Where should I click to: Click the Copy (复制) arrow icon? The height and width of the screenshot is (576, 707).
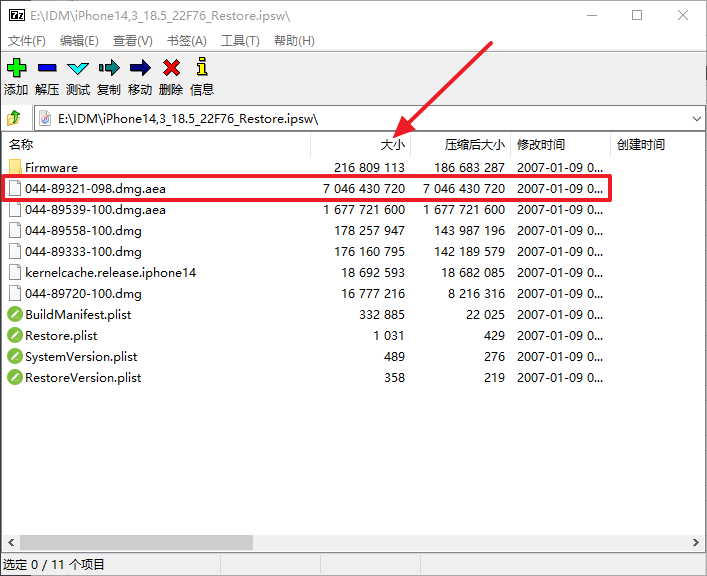(x=109, y=68)
